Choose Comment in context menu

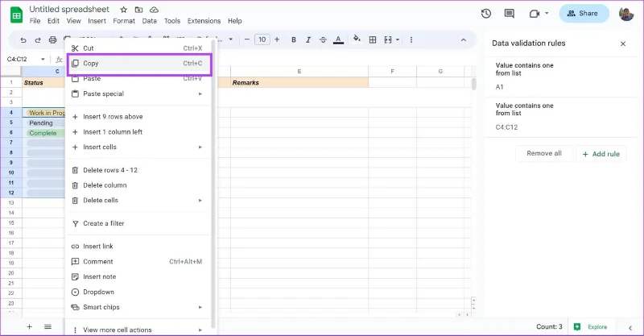click(x=138, y=262)
